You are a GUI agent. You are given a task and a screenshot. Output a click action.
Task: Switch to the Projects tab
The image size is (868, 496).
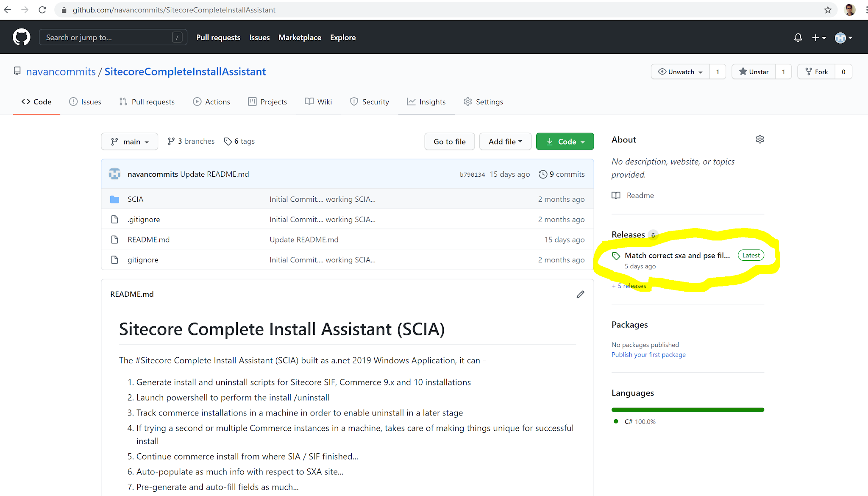267,102
